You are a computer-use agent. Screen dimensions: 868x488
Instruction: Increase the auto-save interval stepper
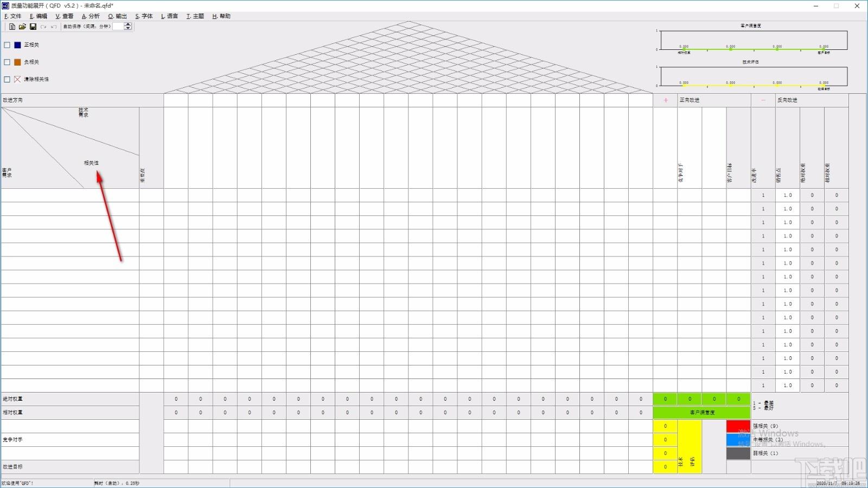point(128,24)
